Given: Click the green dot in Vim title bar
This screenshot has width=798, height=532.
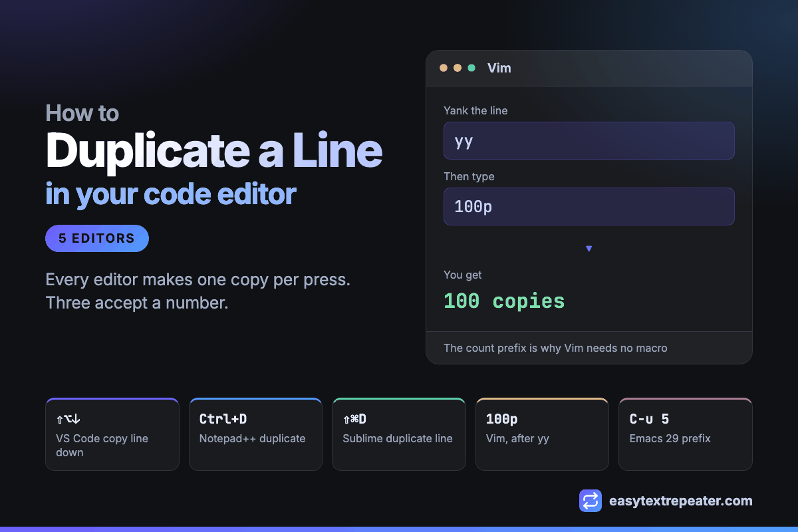Looking at the screenshot, I should click(471, 68).
